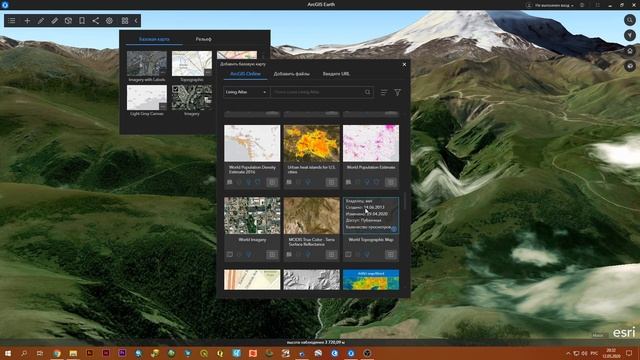Select the gray hillshade thumbnail in bottom row
Screen dimensions: 640x360
pyautogui.click(x=311, y=280)
